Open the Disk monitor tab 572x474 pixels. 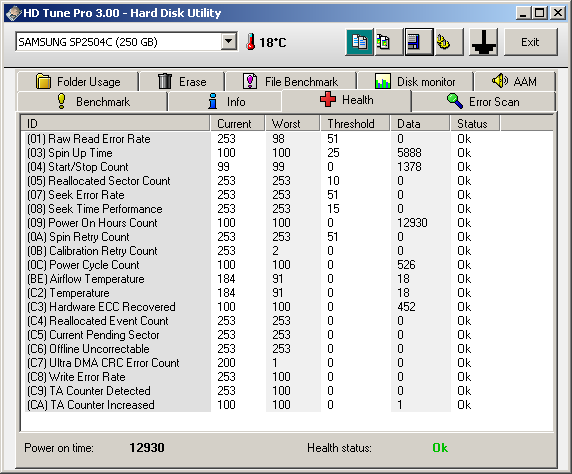(x=415, y=81)
